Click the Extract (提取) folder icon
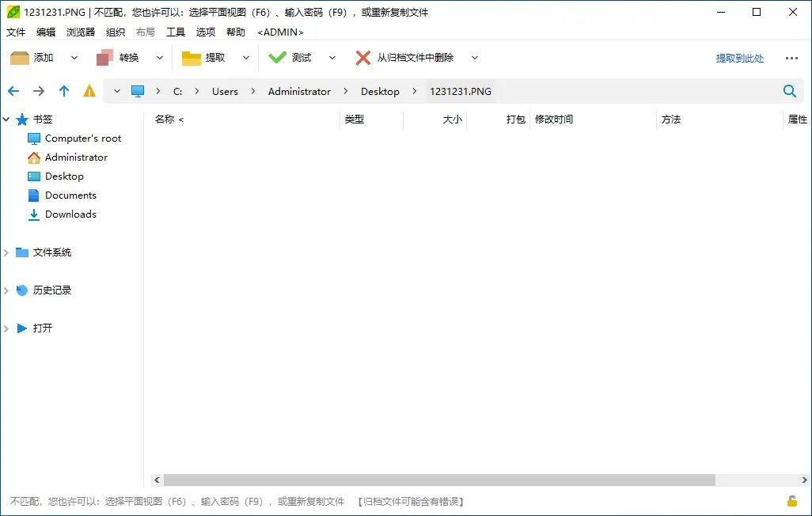The height and width of the screenshot is (516, 812). [x=192, y=58]
